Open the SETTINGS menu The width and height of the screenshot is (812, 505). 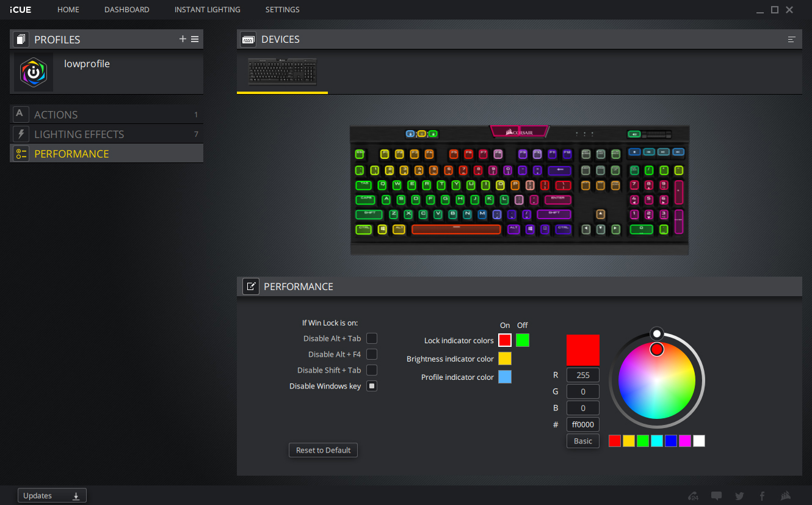click(283, 10)
